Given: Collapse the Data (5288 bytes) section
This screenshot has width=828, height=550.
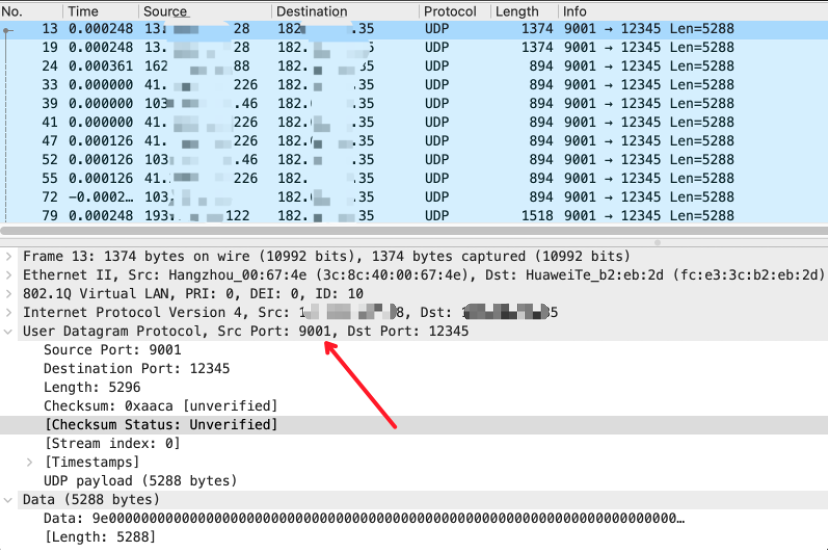Looking at the screenshot, I should click(9, 499).
